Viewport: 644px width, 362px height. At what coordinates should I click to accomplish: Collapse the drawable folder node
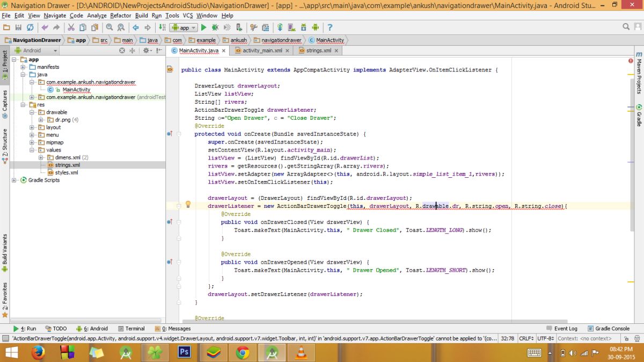point(32,112)
